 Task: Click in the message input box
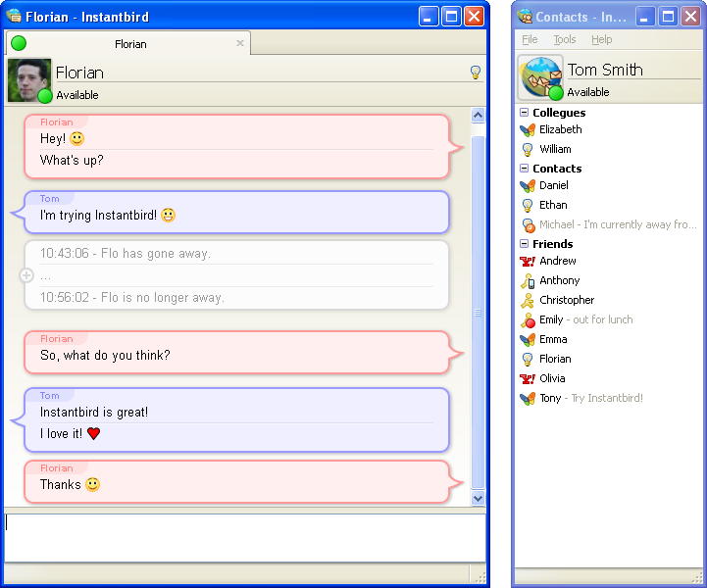(x=245, y=538)
